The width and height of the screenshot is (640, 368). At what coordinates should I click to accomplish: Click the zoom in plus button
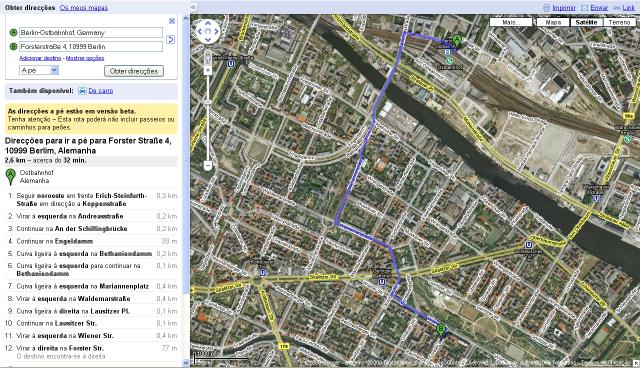pos(208,70)
